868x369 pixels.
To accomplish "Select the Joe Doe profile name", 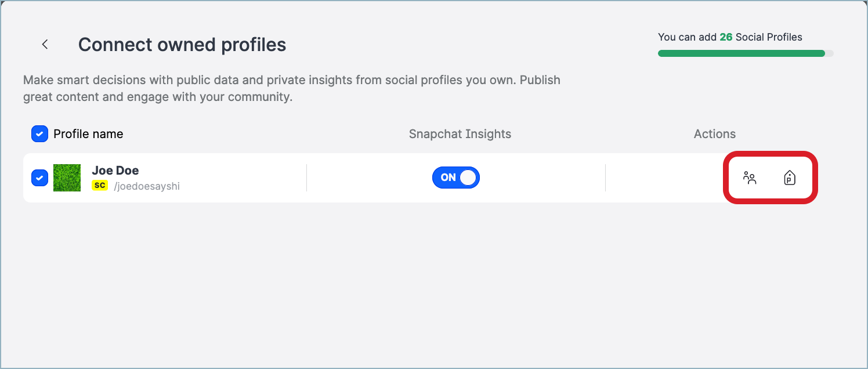I will (x=115, y=171).
